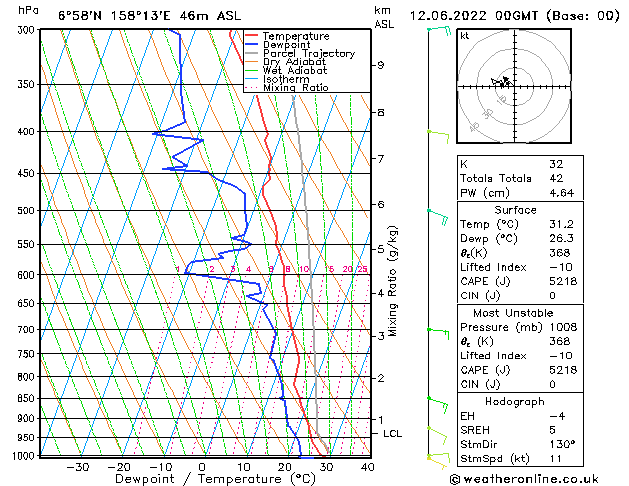The width and height of the screenshot is (629, 486).
Task: Click the wind barb at 500 hPa level
Action: pos(437,217)
